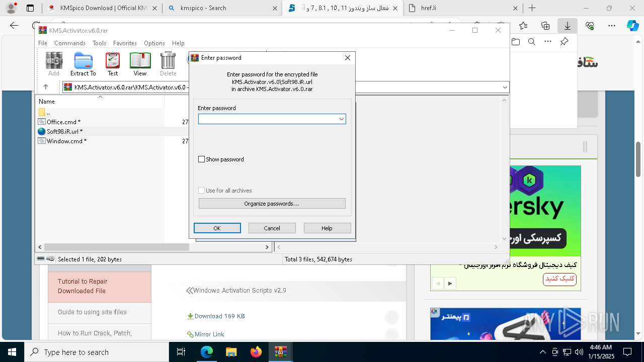Click the browser page vertical scrollbar
The width and height of the screenshot is (644, 362).
pos(639,159)
